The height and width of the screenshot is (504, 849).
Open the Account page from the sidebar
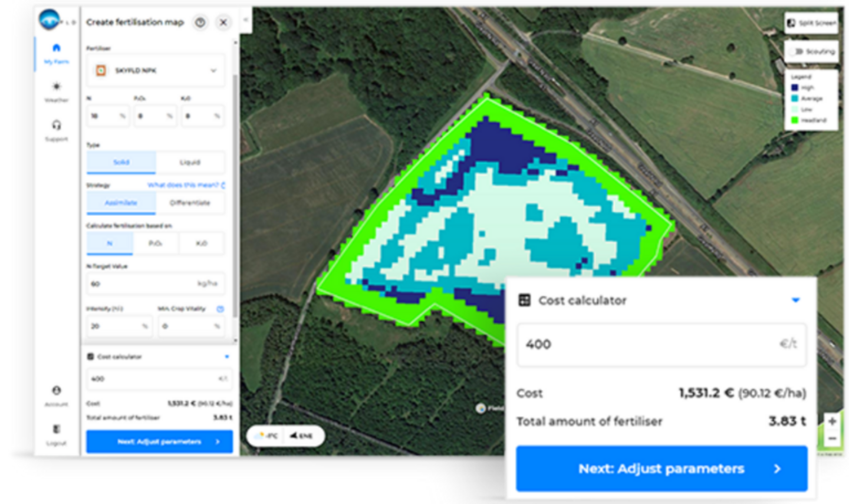point(57,396)
